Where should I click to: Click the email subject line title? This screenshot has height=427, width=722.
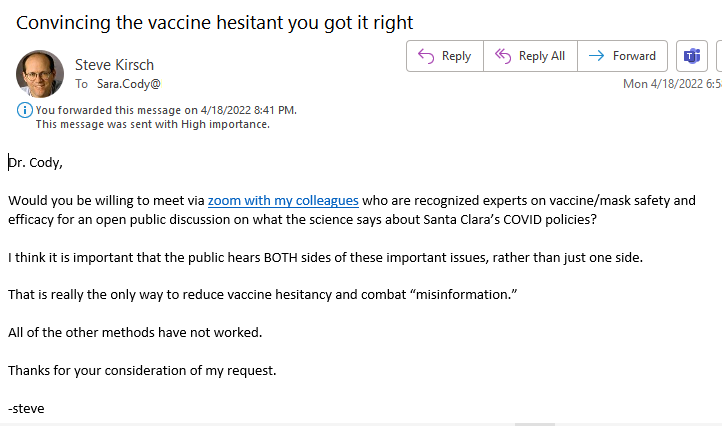(x=215, y=23)
